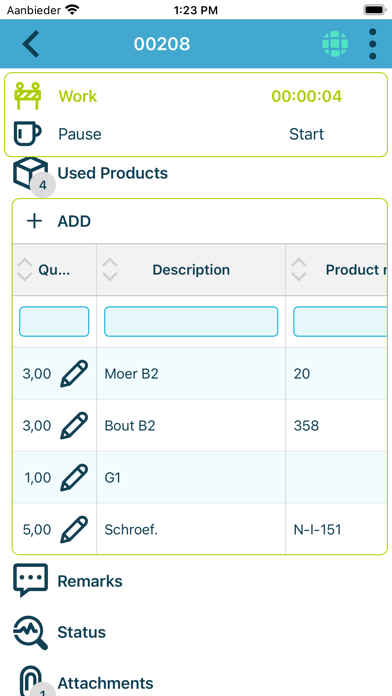Open the three-dot overflow menu

(372, 44)
